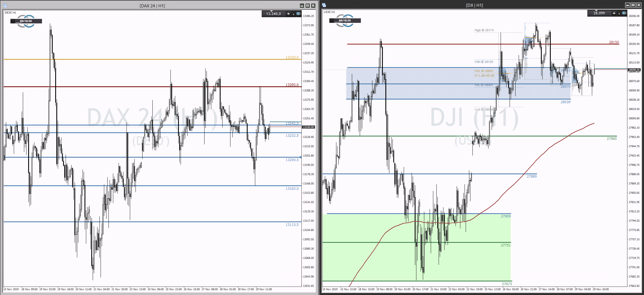Close the DAX 24 chart window
This screenshot has height=295, width=644.
point(313,5)
